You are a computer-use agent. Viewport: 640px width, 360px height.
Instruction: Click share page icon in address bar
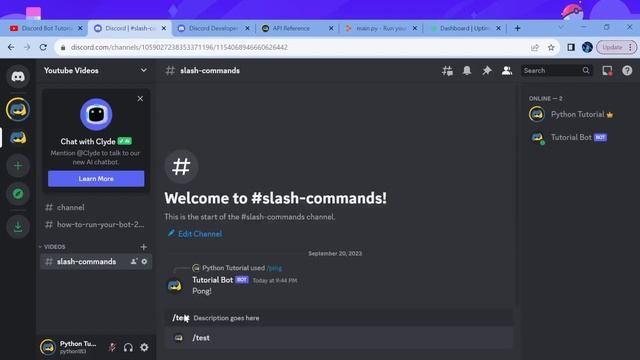pyautogui.click(x=535, y=47)
